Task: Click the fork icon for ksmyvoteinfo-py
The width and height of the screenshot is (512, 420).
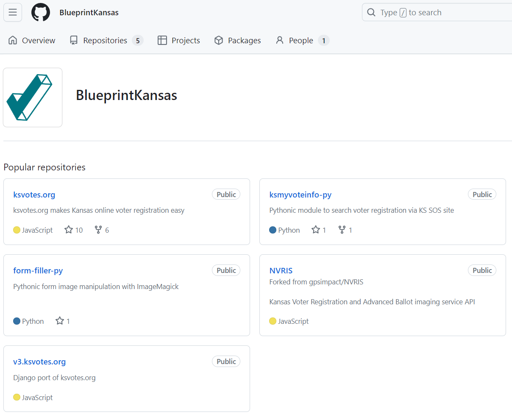Action: [342, 230]
